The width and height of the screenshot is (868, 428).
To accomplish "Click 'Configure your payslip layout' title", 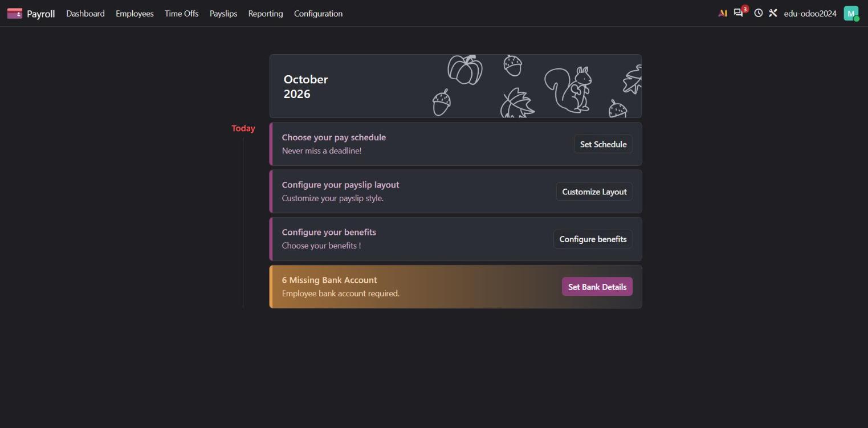I will 341,185.
